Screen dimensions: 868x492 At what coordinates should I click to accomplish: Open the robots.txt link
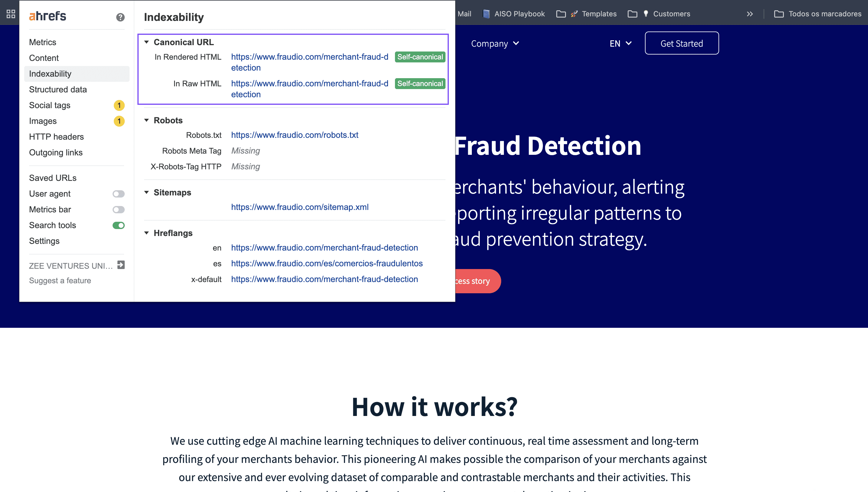(294, 135)
